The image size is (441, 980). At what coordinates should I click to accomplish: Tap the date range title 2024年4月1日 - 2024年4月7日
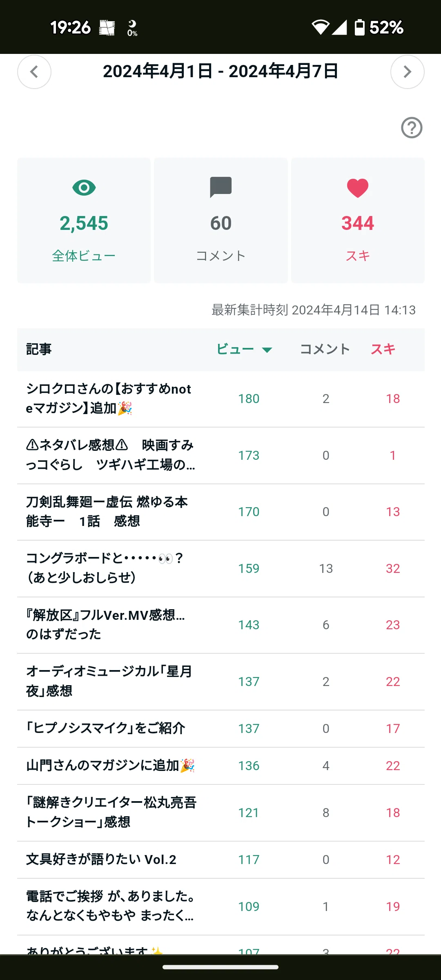220,71
